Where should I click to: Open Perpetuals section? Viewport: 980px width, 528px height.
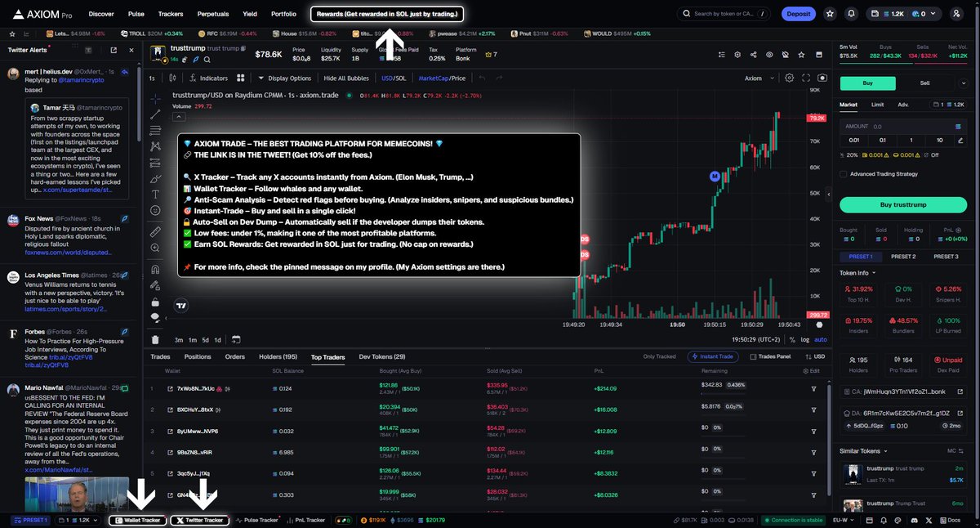tap(212, 14)
